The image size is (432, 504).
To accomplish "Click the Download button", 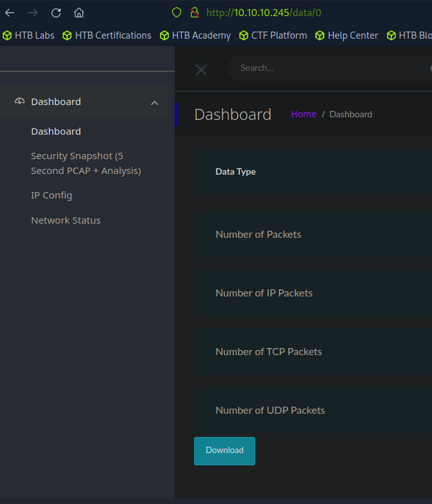I will [224, 451].
